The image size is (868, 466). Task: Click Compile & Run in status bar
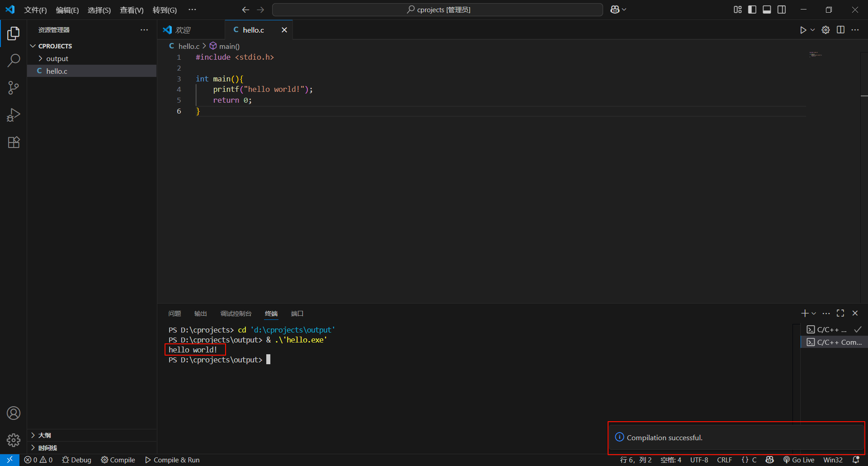pyautogui.click(x=172, y=460)
